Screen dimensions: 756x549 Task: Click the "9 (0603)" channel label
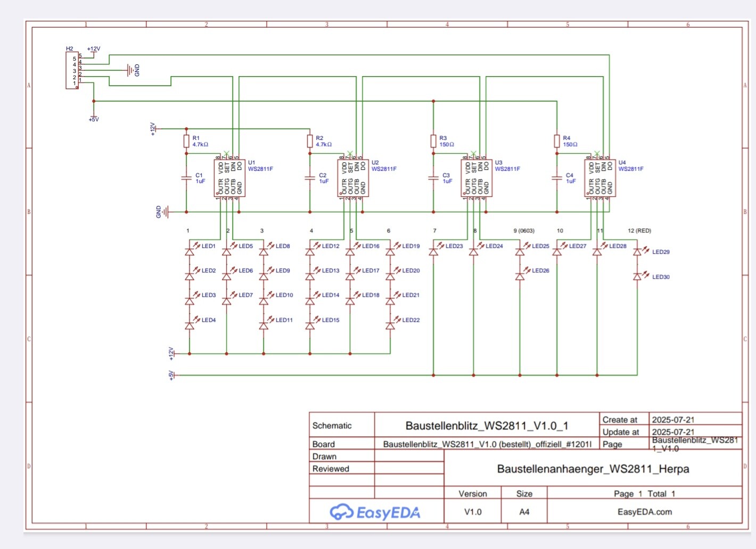point(524,231)
